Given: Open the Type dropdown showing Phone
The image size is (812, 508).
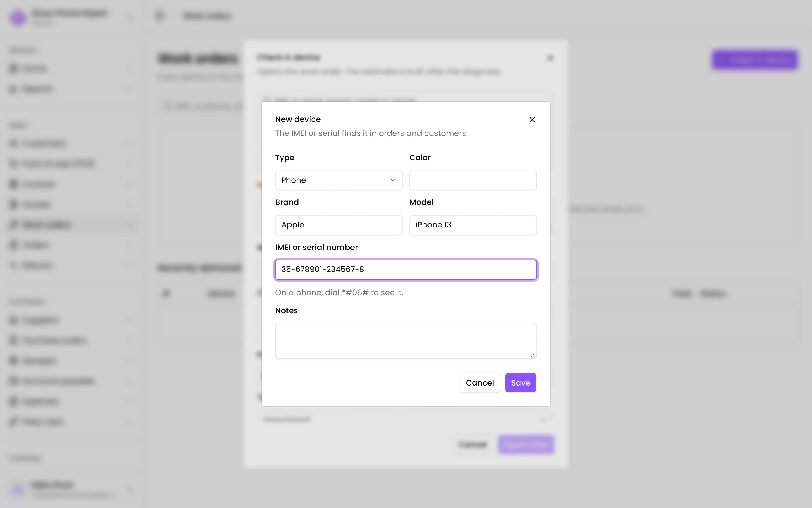Looking at the screenshot, I should click(x=339, y=180).
